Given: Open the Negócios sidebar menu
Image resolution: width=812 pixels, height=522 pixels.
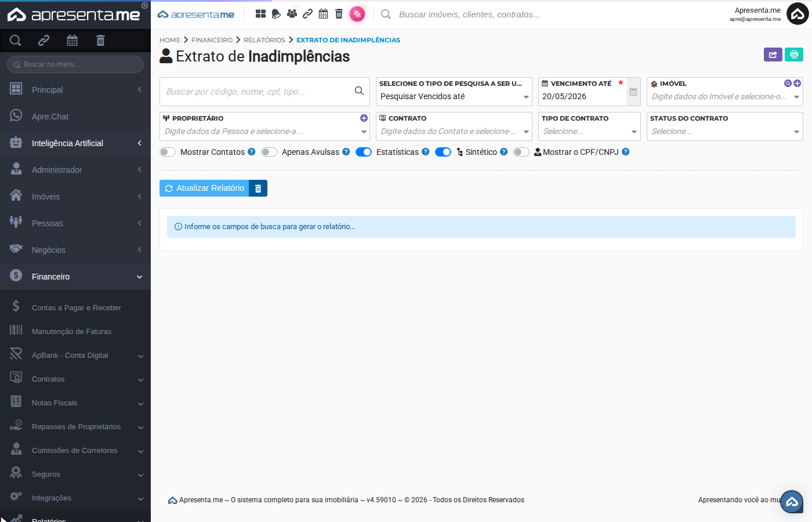Looking at the screenshot, I should (75, 250).
